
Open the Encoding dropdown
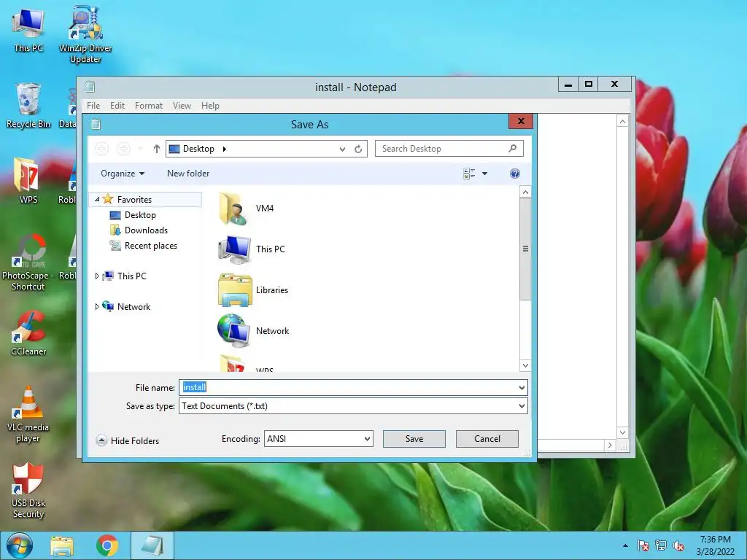(367, 439)
